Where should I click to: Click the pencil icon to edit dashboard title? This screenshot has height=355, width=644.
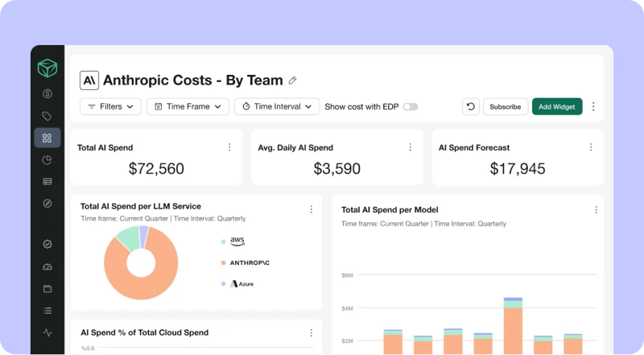click(293, 80)
